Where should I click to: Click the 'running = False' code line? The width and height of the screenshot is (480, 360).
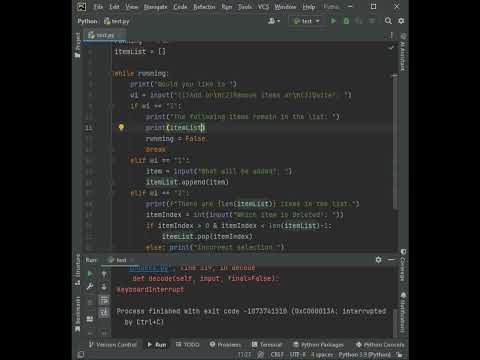[176, 138]
